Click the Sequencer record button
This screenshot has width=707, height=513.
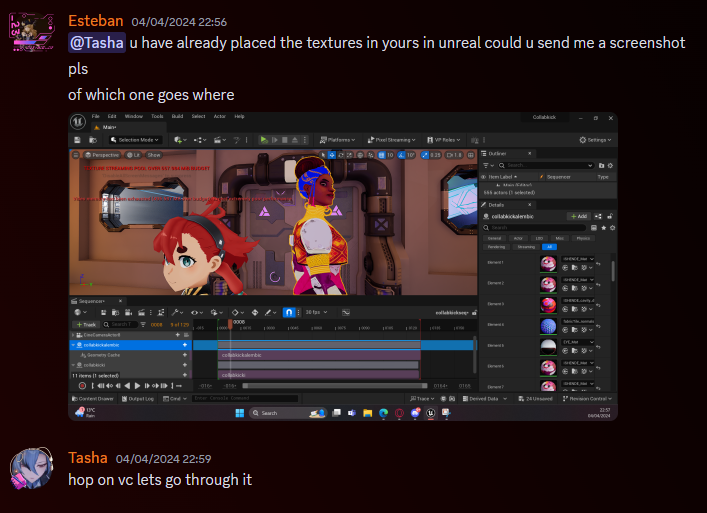[82, 386]
